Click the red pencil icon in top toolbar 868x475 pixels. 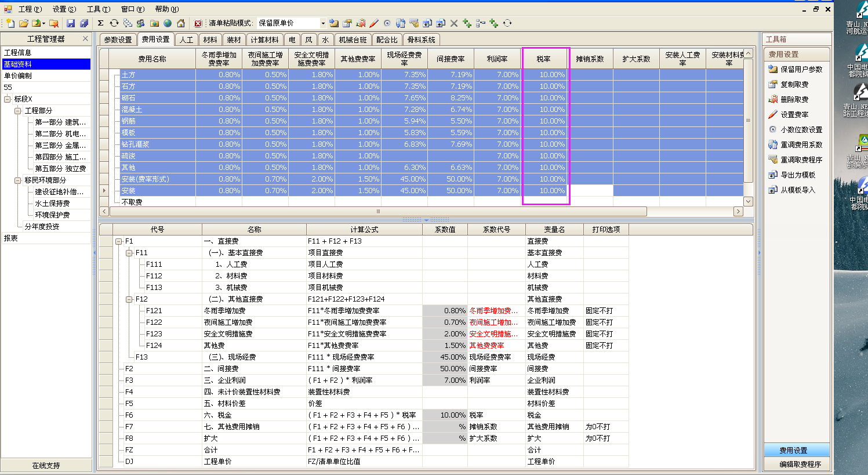point(374,23)
